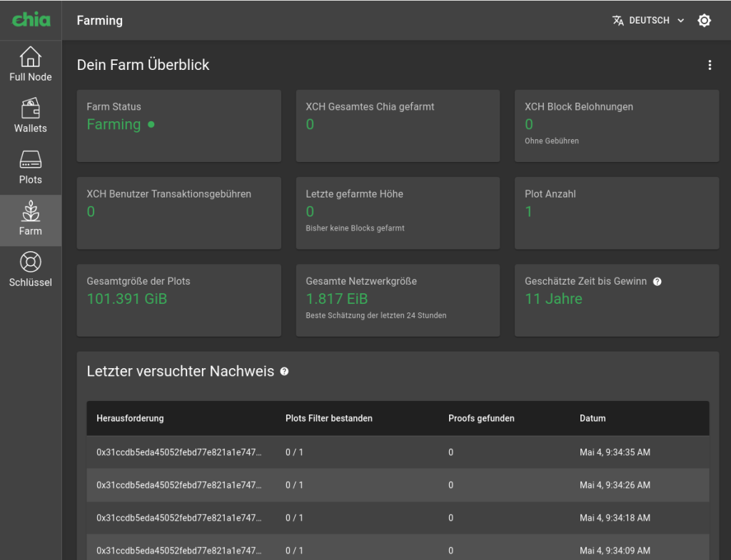Toggle the dark/light theme icon
The height and width of the screenshot is (560, 731).
(x=704, y=21)
